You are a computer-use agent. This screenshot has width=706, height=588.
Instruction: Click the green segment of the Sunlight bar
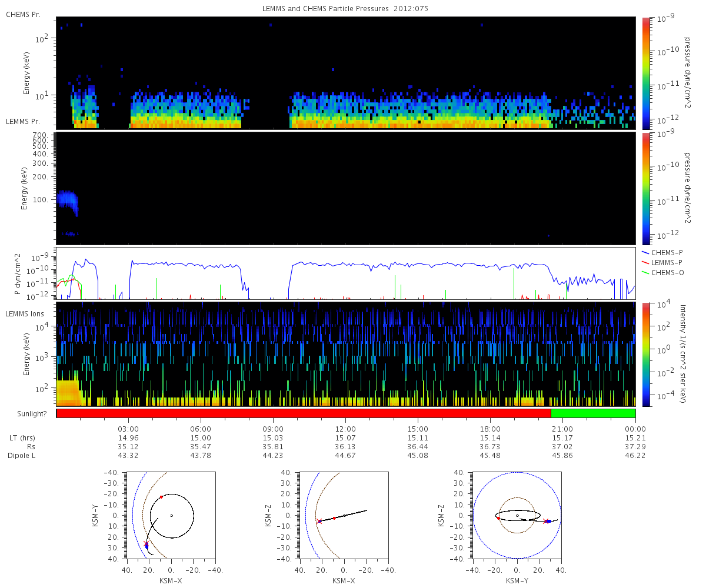(x=593, y=413)
